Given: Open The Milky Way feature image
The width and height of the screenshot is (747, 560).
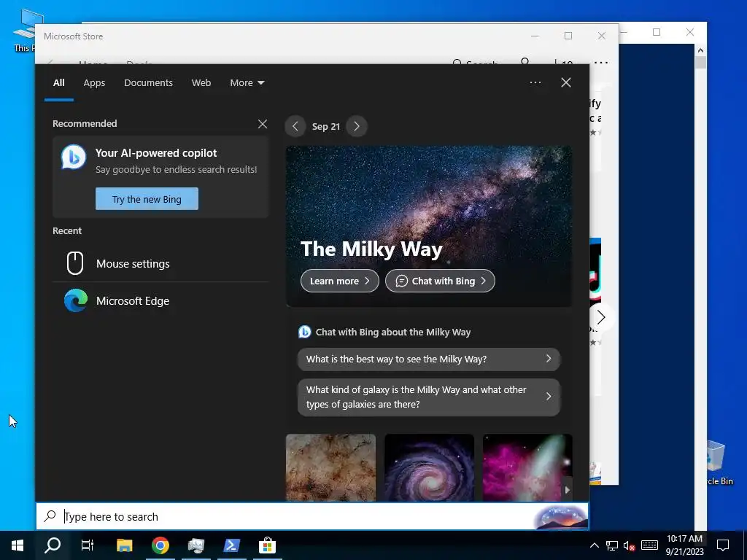Looking at the screenshot, I should click(429, 226).
